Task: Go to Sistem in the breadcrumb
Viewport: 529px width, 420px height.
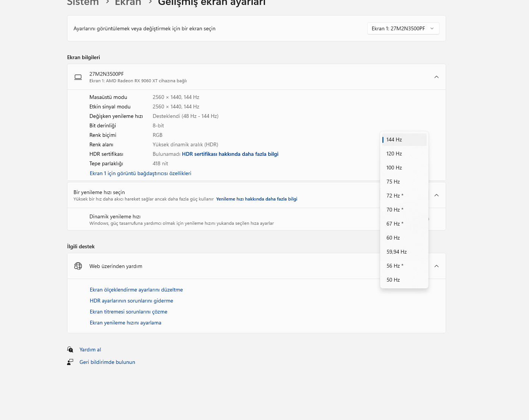Action: (x=83, y=3)
